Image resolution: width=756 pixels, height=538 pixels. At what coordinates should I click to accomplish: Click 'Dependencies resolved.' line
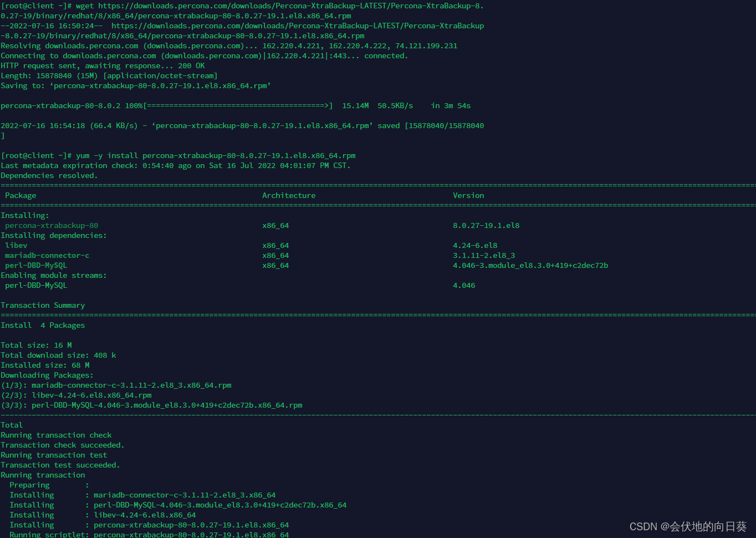[49, 176]
